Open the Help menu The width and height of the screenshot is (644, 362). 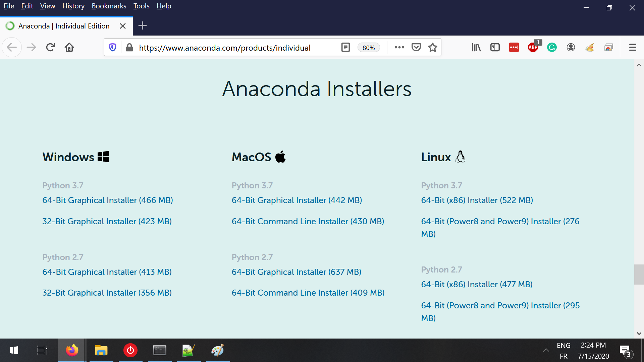tap(164, 6)
